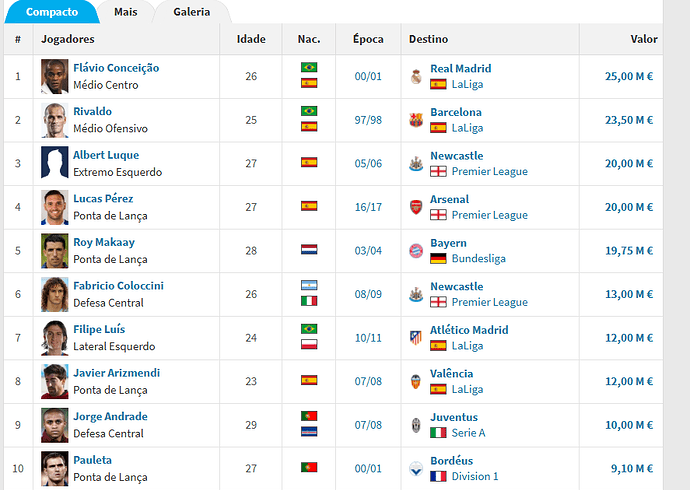Click the Arsenal club crest icon
The image size is (690, 490).
click(x=416, y=207)
